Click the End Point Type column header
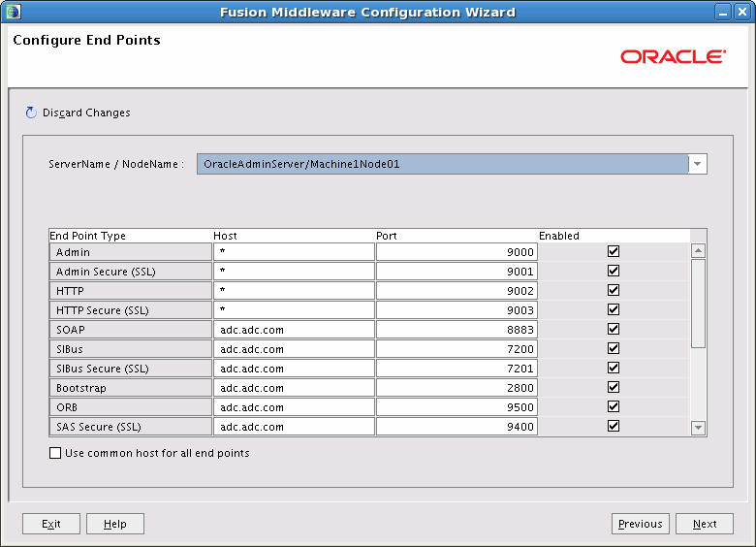 coord(131,236)
